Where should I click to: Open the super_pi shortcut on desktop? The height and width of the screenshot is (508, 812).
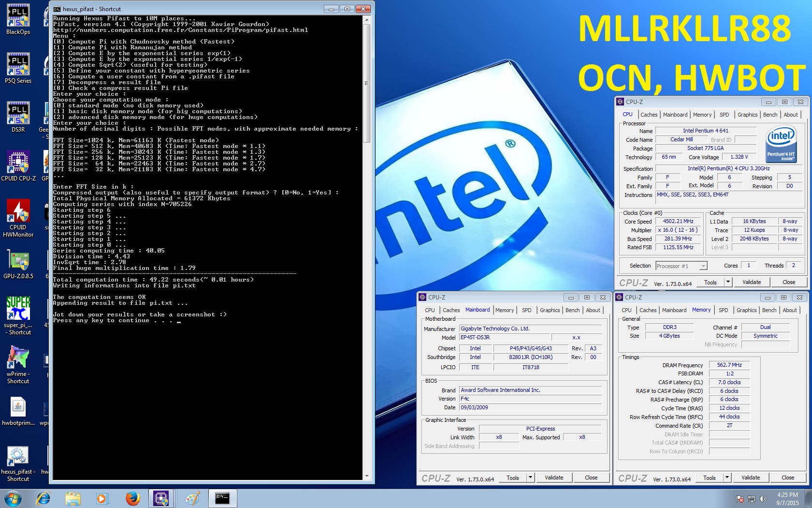click(18, 316)
